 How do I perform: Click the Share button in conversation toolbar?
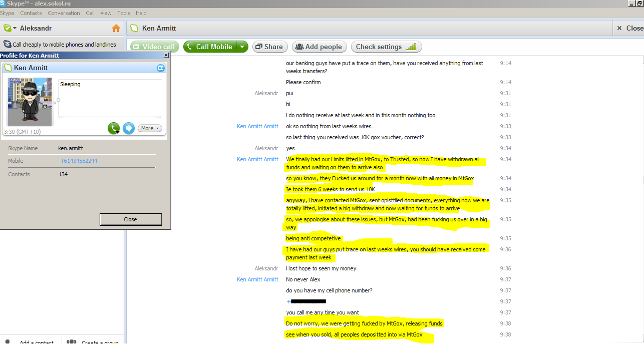(x=269, y=47)
